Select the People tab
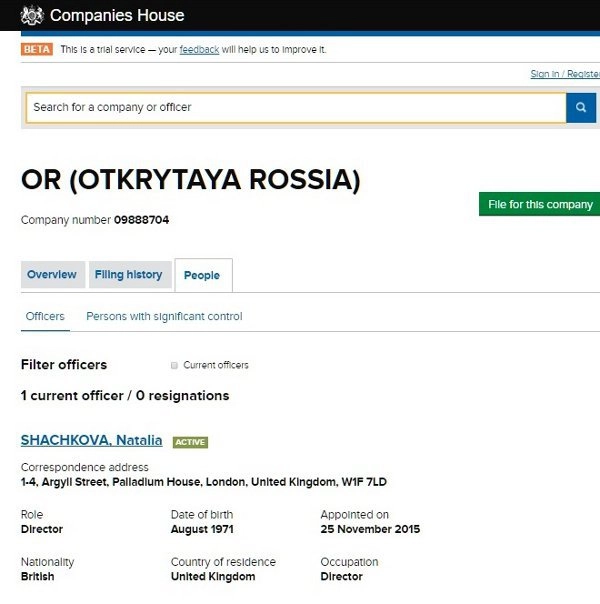600x604 pixels. coord(202,276)
